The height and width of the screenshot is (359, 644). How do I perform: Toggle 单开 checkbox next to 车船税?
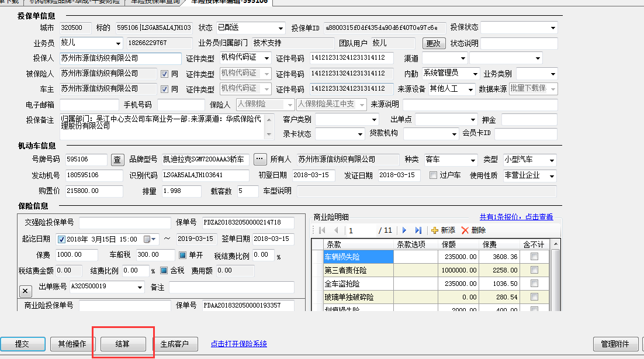(183, 255)
